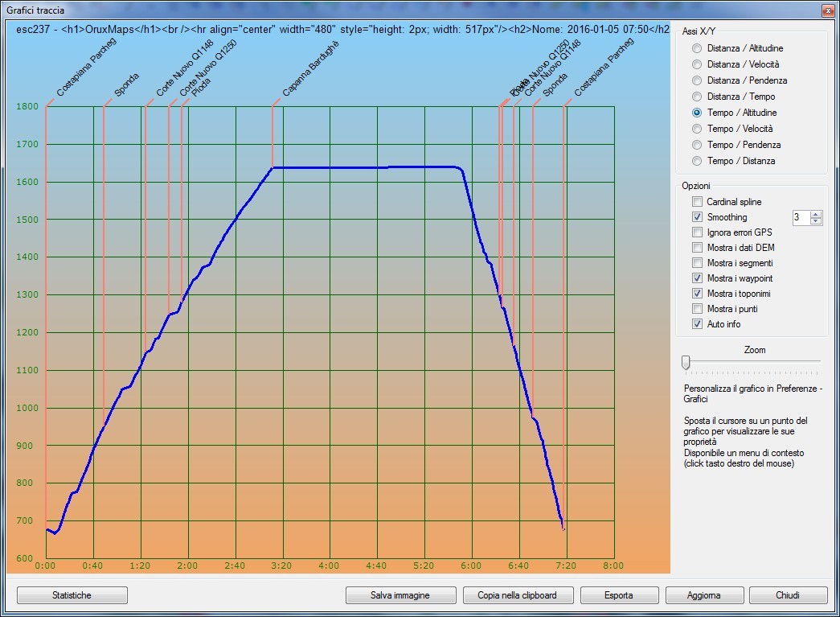Viewport: 840px width, 617px height.
Task: Click the smoothing value input field
Action: click(x=799, y=217)
